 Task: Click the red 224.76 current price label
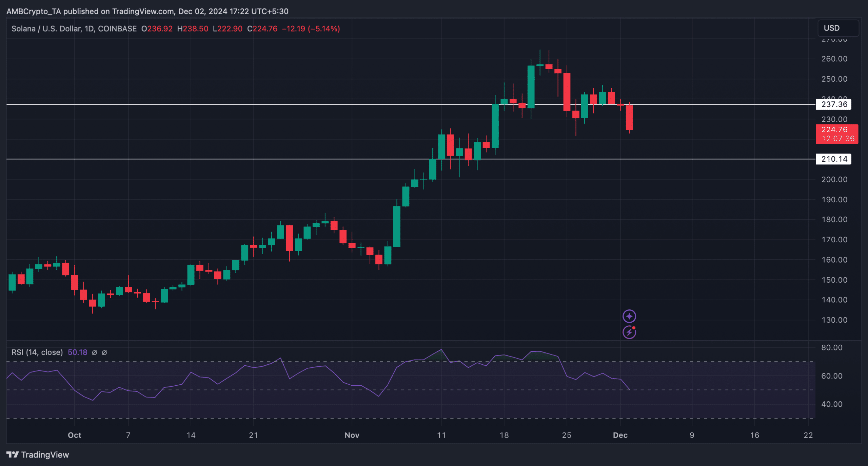[x=834, y=129]
